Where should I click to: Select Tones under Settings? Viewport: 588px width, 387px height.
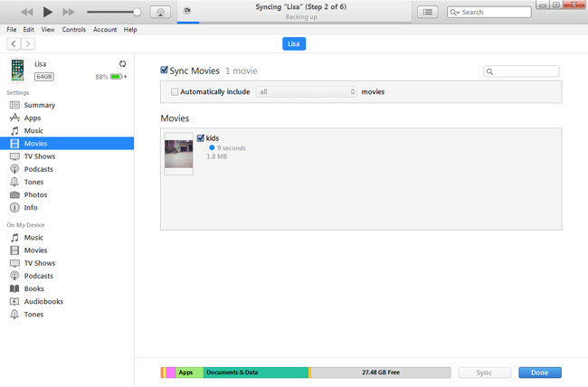pyautogui.click(x=33, y=182)
